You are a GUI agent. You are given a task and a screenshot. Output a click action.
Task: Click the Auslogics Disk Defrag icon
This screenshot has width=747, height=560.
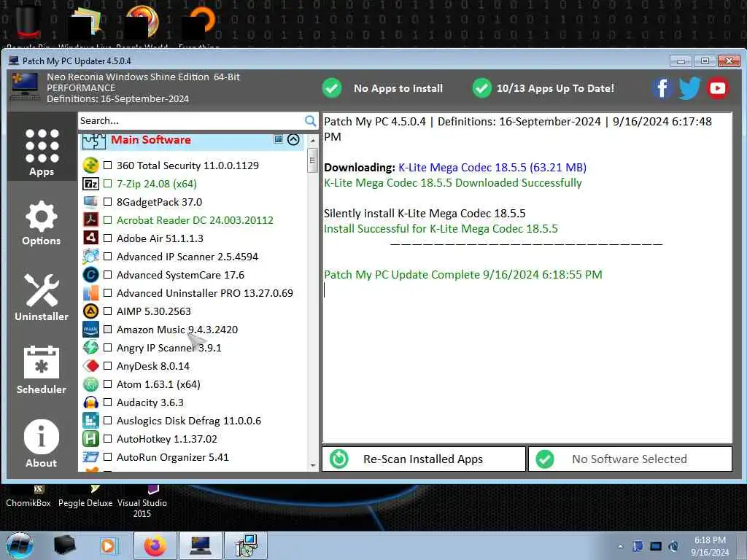90,421
